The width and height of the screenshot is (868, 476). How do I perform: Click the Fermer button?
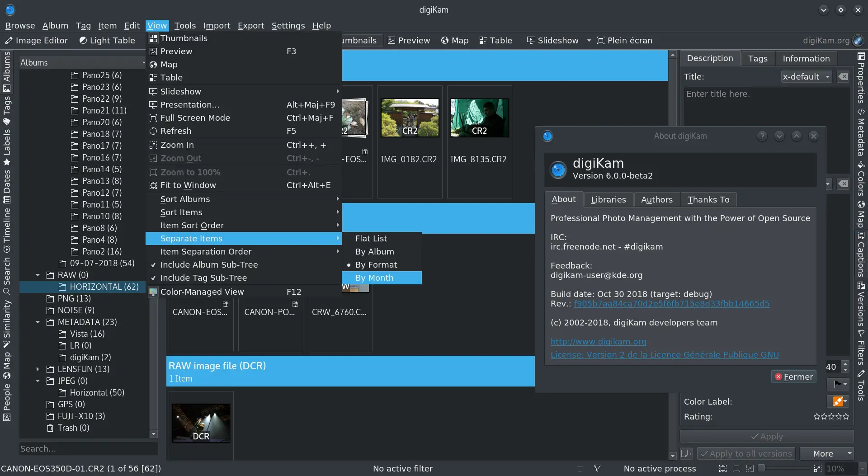coord(793,377)
